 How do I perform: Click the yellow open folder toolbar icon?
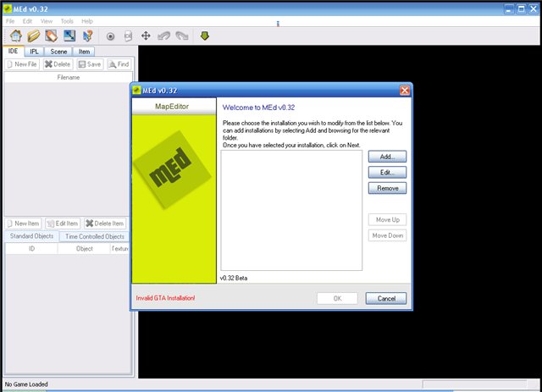[34, 36]
